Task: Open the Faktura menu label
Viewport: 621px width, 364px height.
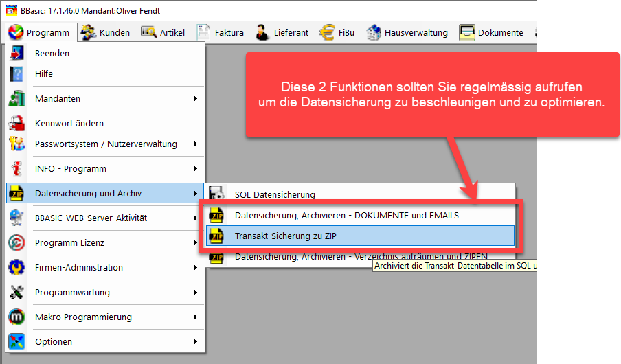Action: pyautogui.click(x=229, y=32)
